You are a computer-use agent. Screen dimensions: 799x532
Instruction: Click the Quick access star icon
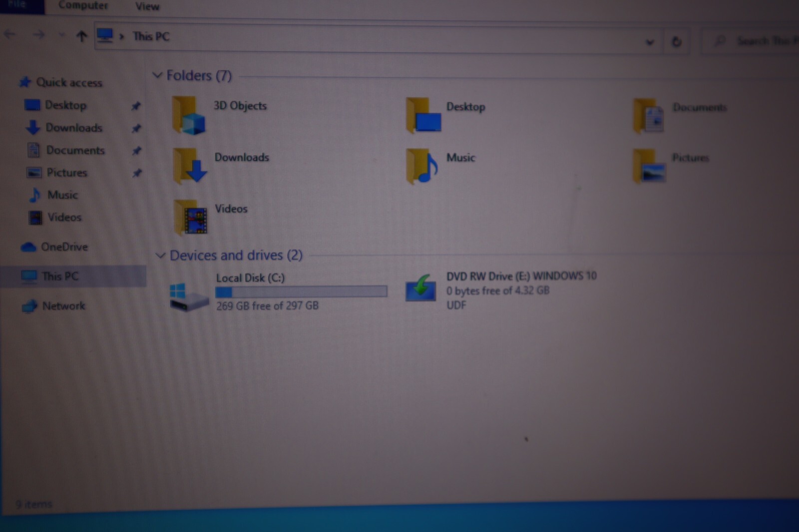pos(25,82)
